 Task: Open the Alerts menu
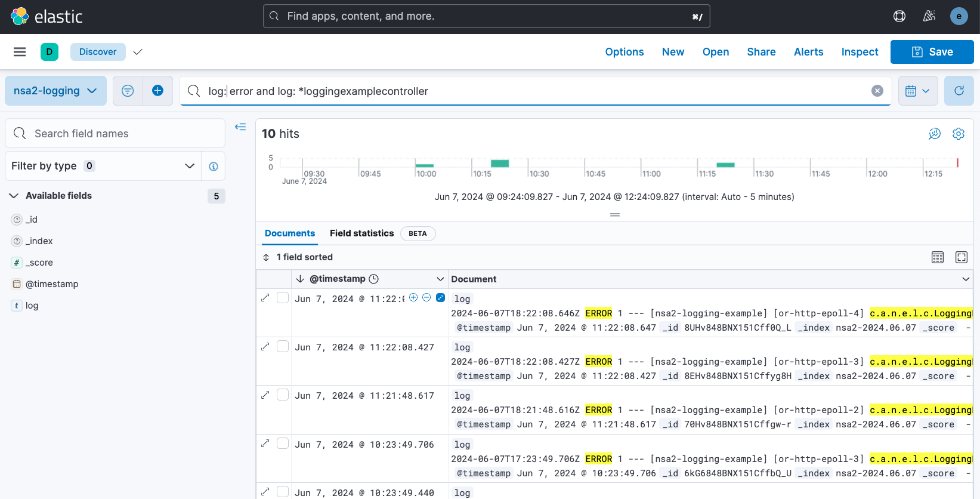click(x=808, y=52)
